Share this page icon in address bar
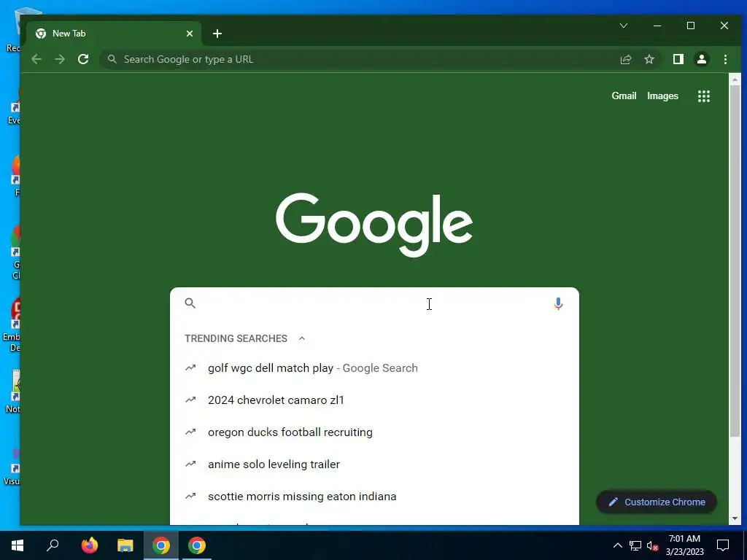Viewport: 747px width, 560px height. [625, 59]
